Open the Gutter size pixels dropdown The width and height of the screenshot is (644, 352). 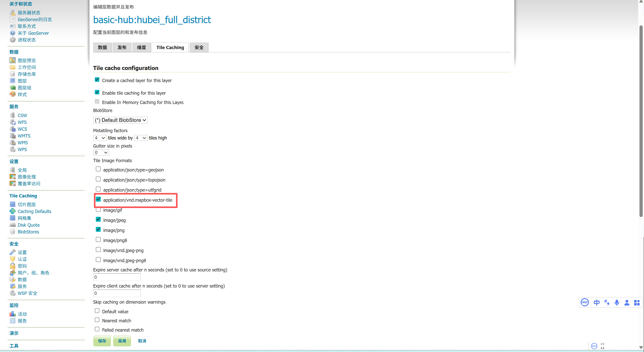coord(101,153)
